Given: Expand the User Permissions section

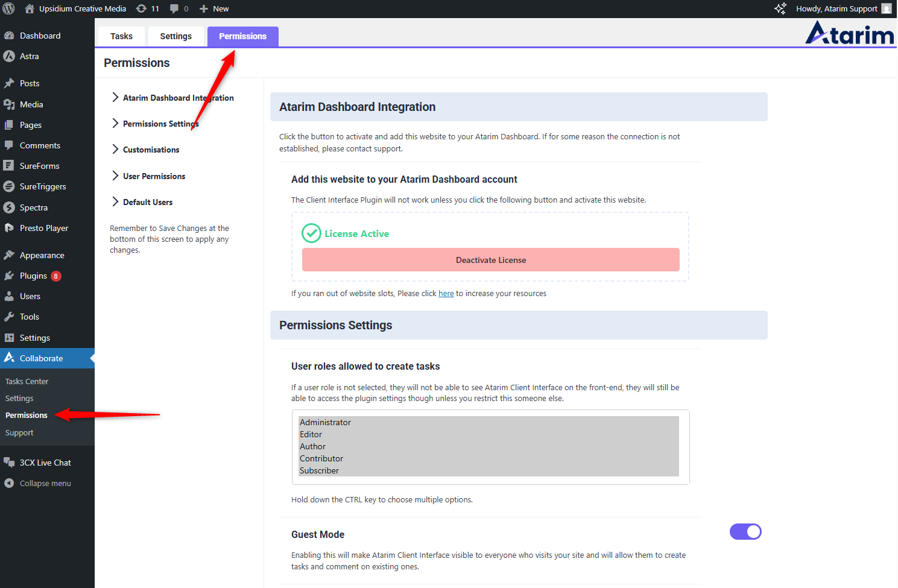Looking at the screenshot, I should pos(154,176).
